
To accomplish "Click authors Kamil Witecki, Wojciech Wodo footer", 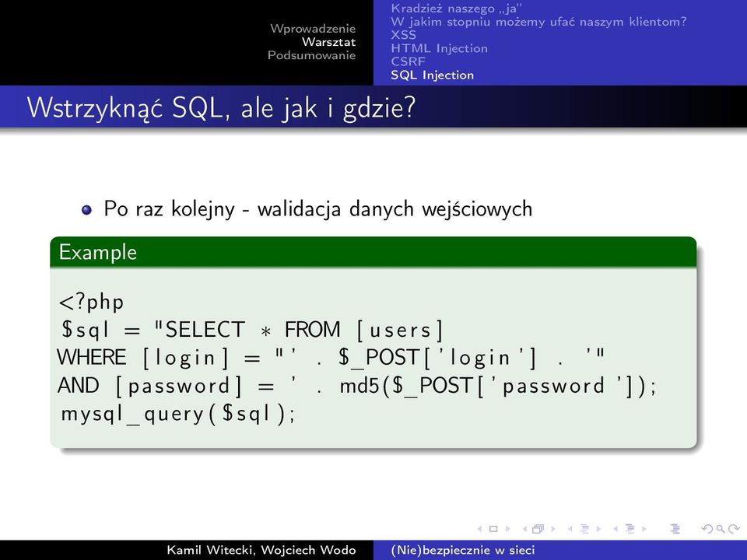I will [261, 550].
